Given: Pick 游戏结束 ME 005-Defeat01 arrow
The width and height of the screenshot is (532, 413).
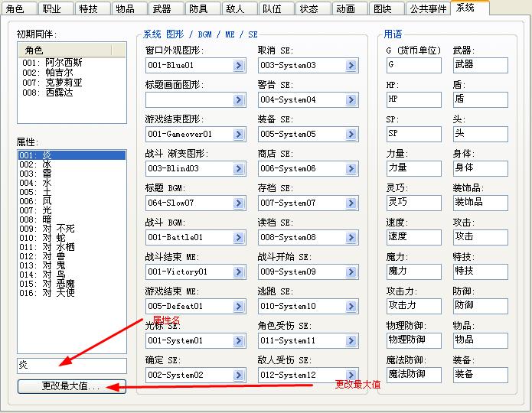Looking at the screenshot, I should (239, 306).
